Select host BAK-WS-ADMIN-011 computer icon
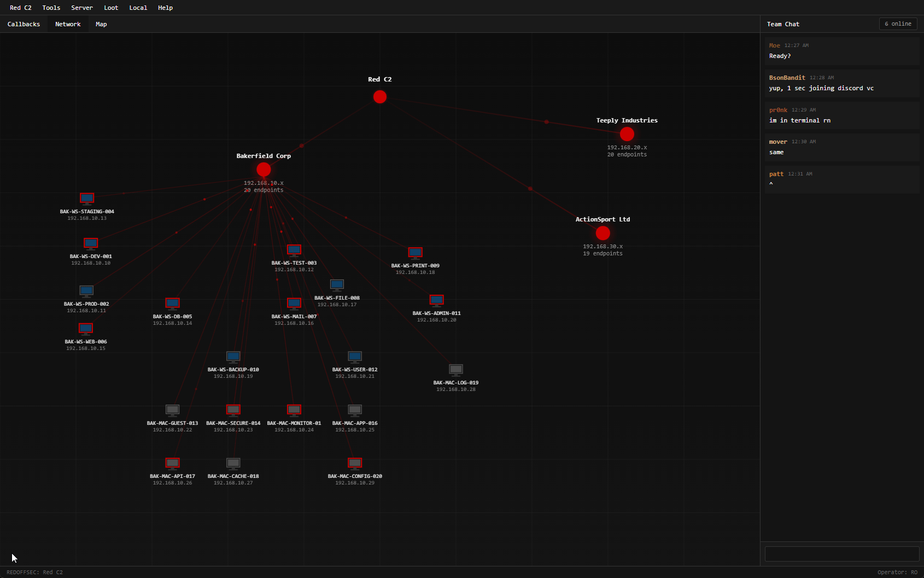 pos(437,300)
